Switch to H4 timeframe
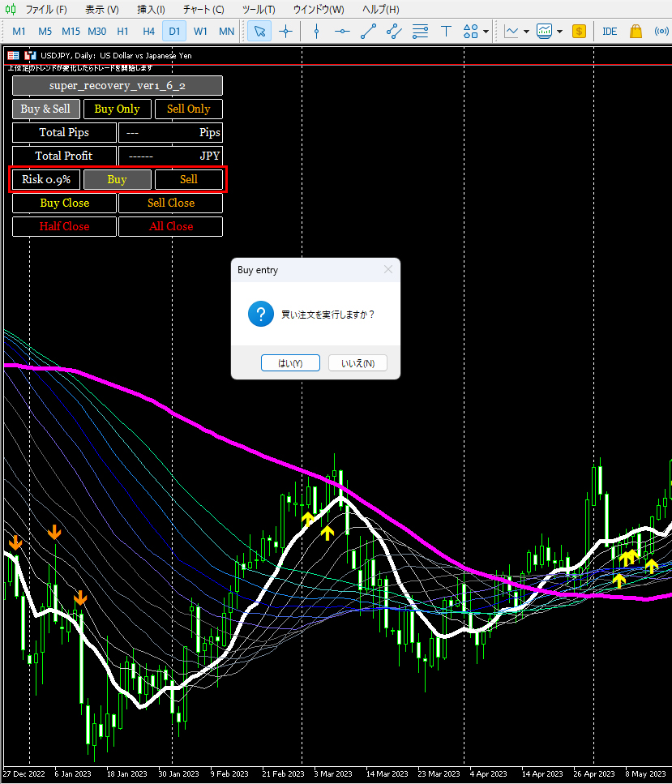The image size is (672, 784). (148, 32)
